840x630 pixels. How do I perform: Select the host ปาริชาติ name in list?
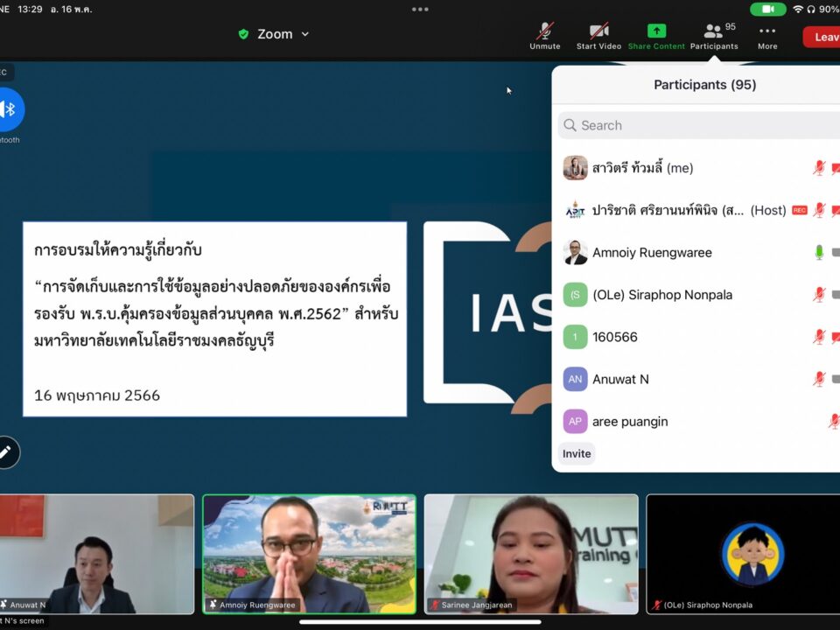coord(668,210)
